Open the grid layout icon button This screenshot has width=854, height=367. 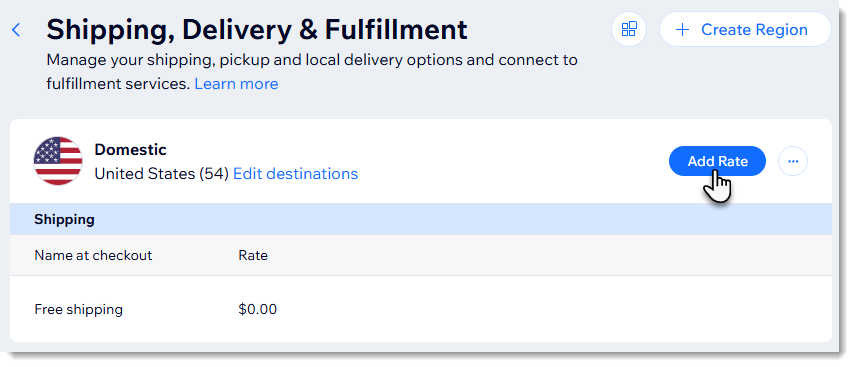coord(629,29)
